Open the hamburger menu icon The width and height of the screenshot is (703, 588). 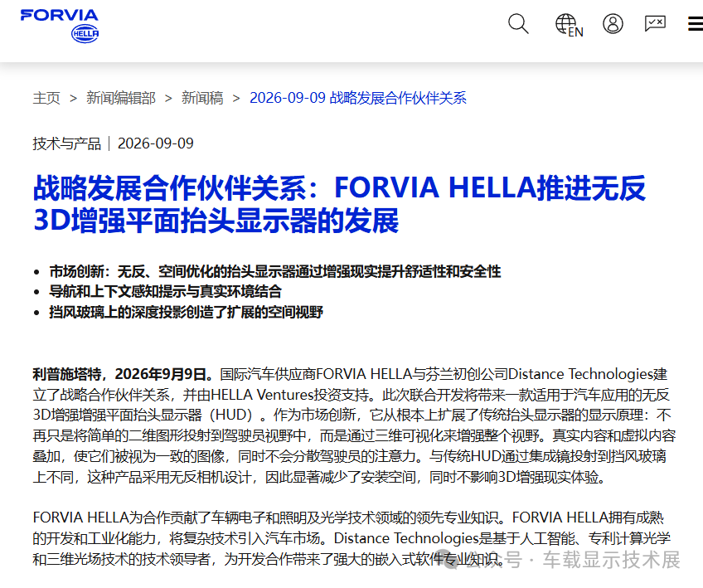[x=696, y=23]
